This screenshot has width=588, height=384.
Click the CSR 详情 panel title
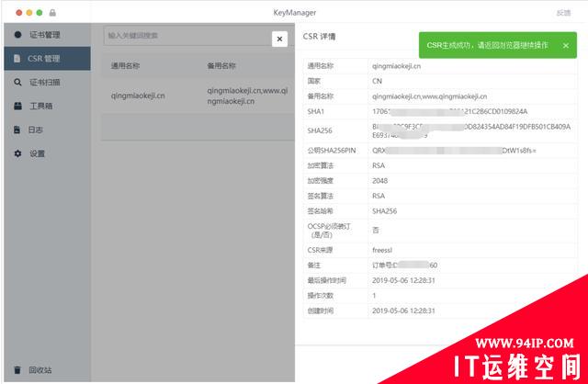319,37
